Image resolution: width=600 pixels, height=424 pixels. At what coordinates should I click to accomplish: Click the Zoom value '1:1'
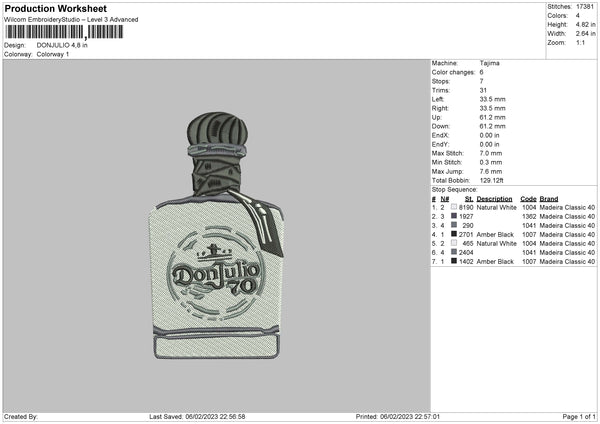pos(580,42)
